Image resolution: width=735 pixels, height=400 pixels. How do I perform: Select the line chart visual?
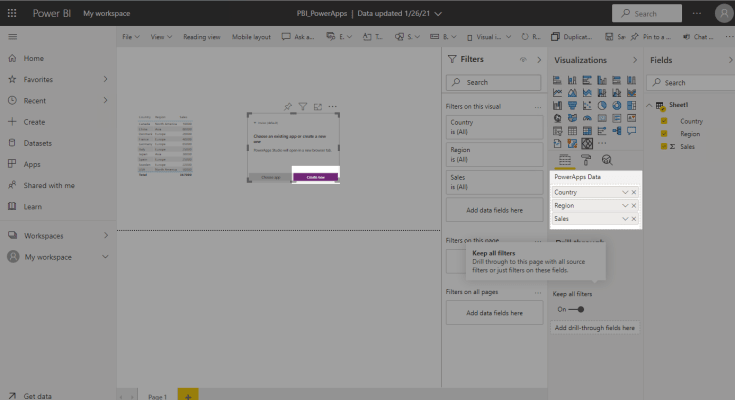(557, 93)
